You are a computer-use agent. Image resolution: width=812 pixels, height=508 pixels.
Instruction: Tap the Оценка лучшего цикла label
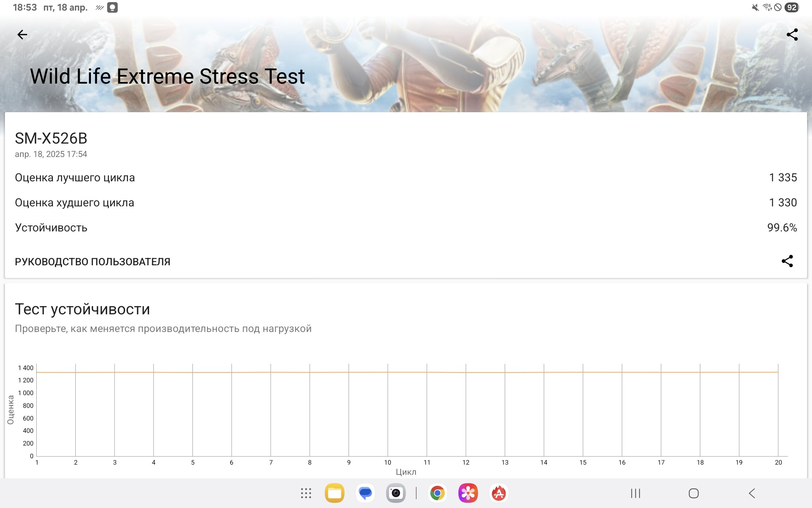point(75,177)
